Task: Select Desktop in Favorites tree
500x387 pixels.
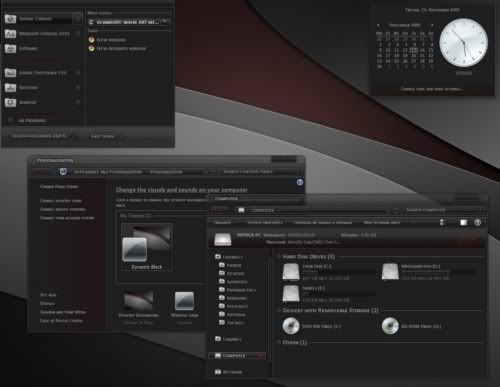Action: [232, 273]
